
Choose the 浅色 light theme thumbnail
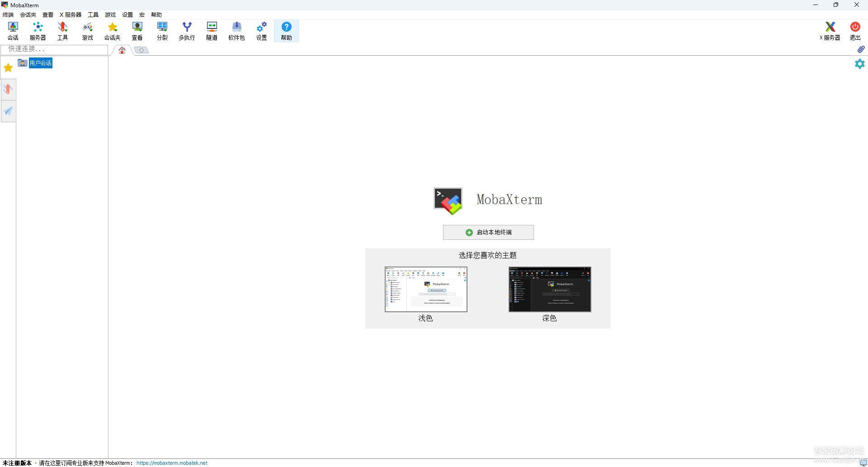[426, 289]
